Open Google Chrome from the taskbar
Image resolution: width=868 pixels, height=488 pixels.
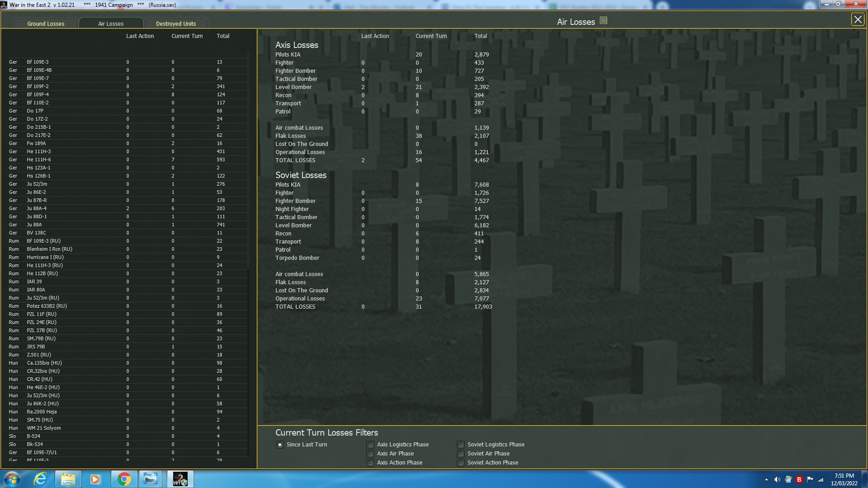[x=124, y=479]
